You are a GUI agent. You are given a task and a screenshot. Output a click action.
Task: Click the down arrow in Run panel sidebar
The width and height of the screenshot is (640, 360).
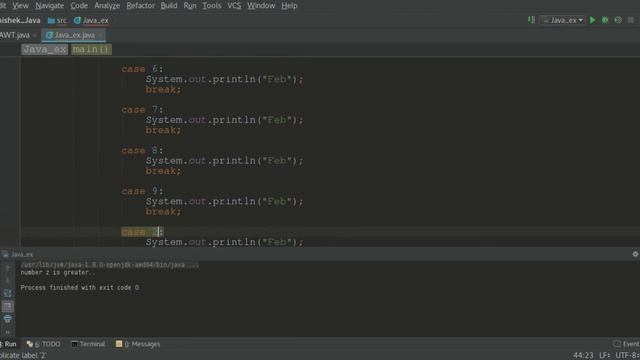pyautogui.click(x=7, y=280)
